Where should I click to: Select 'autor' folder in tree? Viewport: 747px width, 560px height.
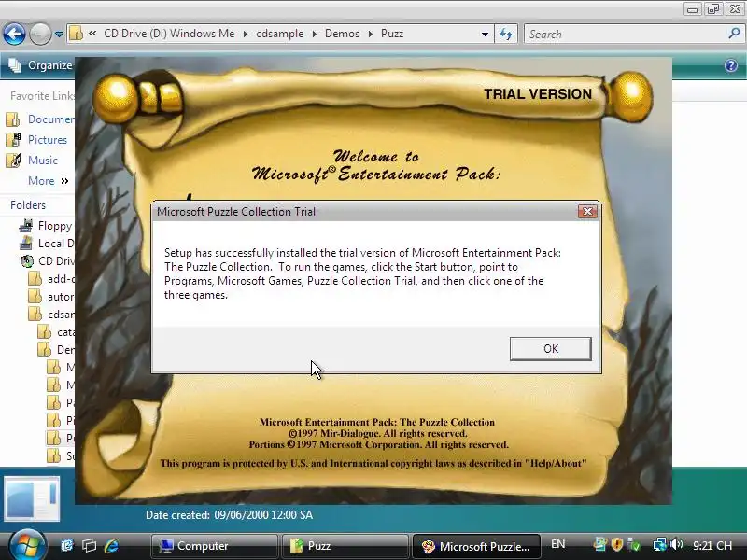[x=51, y=296]
